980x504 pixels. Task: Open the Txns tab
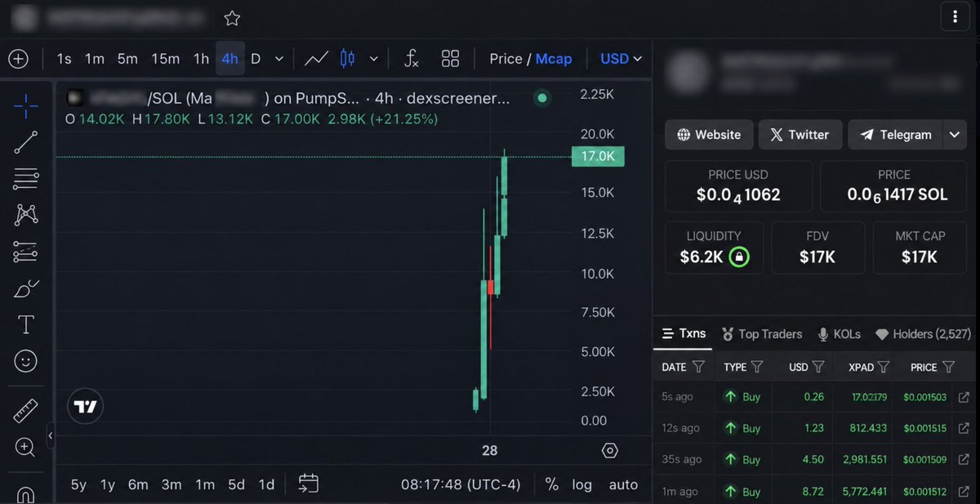point(684,333)
